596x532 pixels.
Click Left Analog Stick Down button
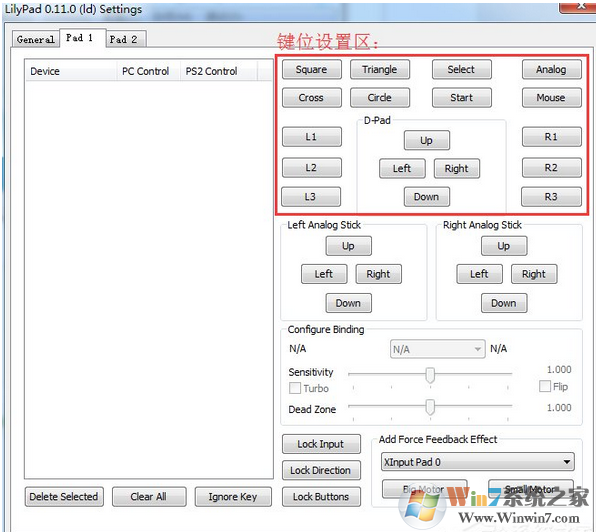point(349,303)
